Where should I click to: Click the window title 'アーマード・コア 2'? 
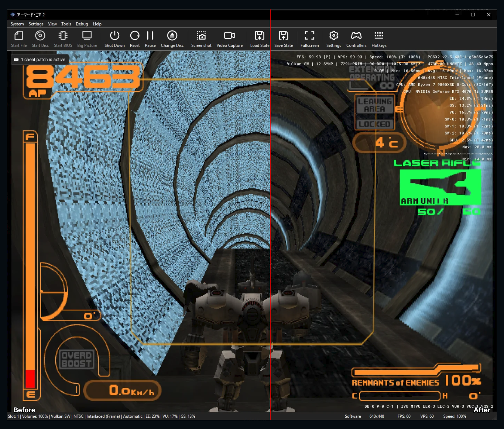pyautogui.click(x=31, y=15)
